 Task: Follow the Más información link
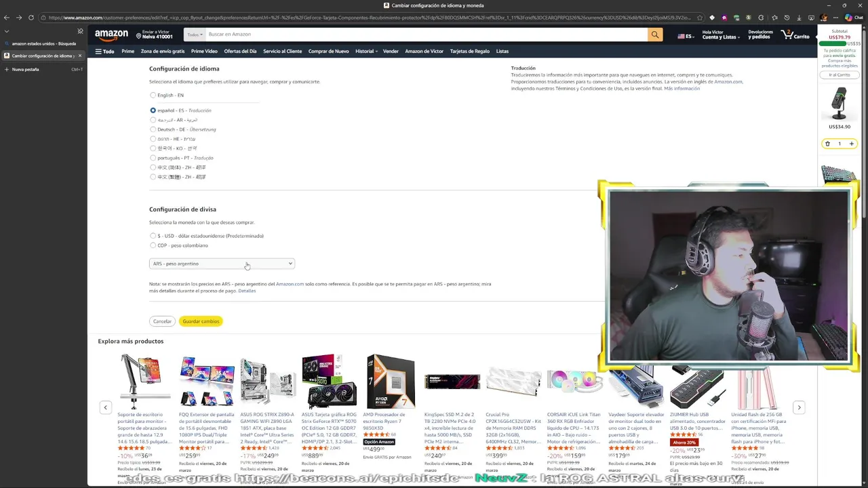682,89
